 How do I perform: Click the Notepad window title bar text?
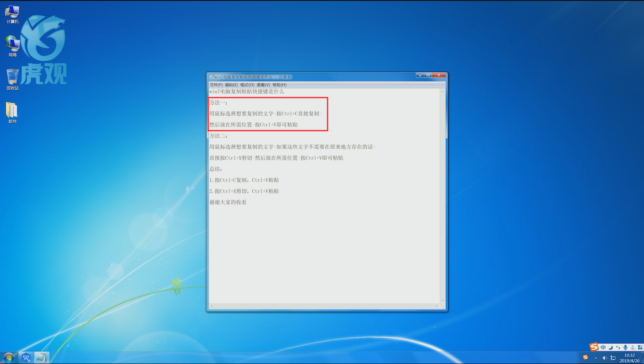(x=253, y=77)
